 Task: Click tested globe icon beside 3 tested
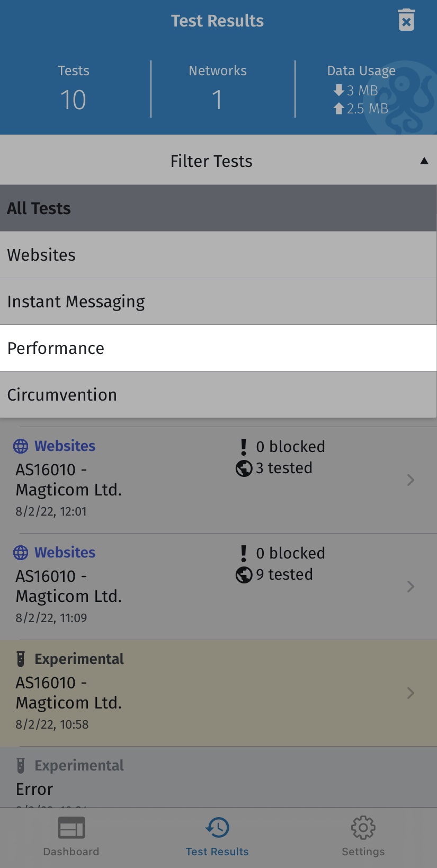pyautogui.click(x=244, y=468)
